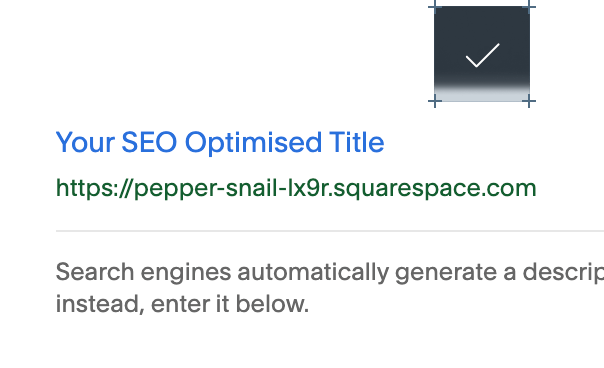Select the bottom-left crop corner marker

click(x=435, y=101)
